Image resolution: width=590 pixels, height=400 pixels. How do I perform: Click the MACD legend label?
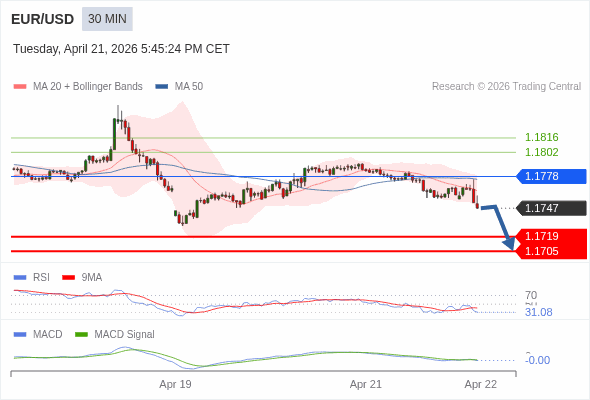[x=48, y=335]
